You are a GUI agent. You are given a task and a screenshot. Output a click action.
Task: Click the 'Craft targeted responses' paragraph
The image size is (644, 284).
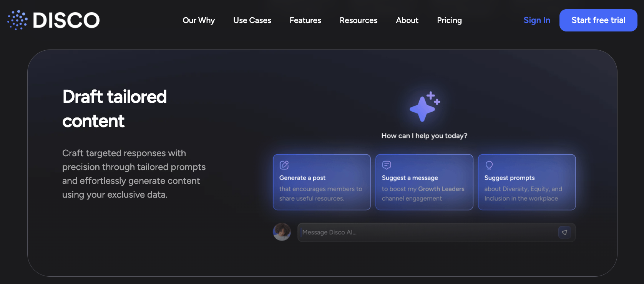(x=134, y=174)
